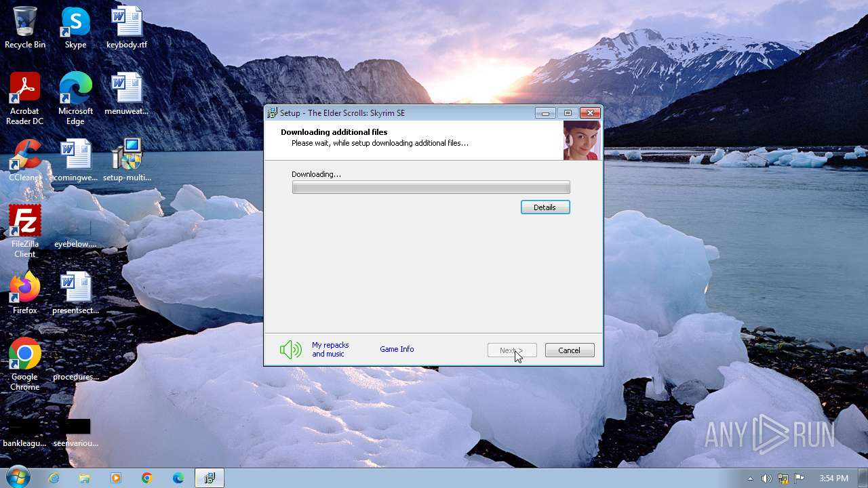Open the Game Info link
868x488 pixels.
(397, 349)
